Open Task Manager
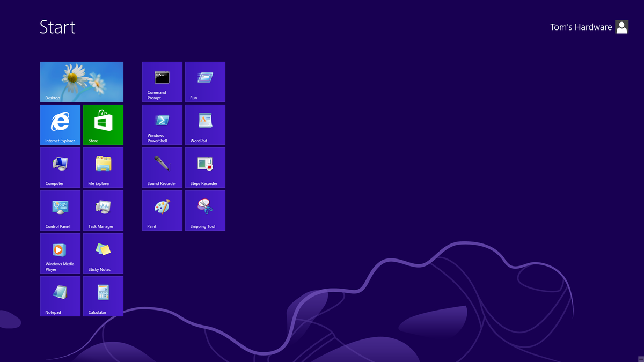644x362 pixels. [x=103, y=210]
